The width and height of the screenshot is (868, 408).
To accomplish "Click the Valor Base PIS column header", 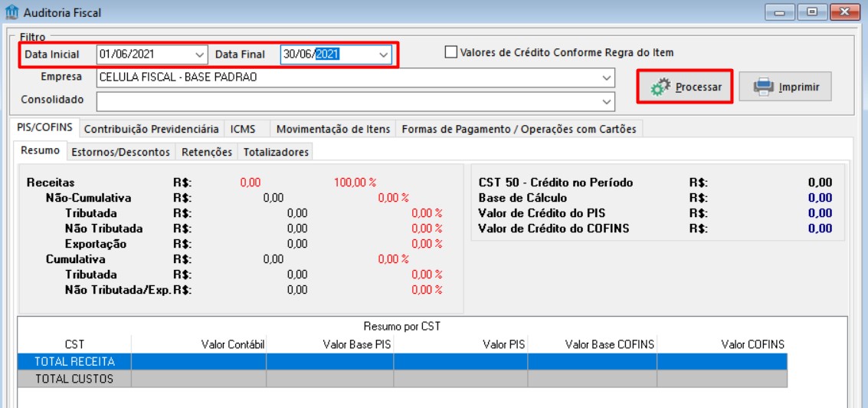I will (x=330, y=344).
